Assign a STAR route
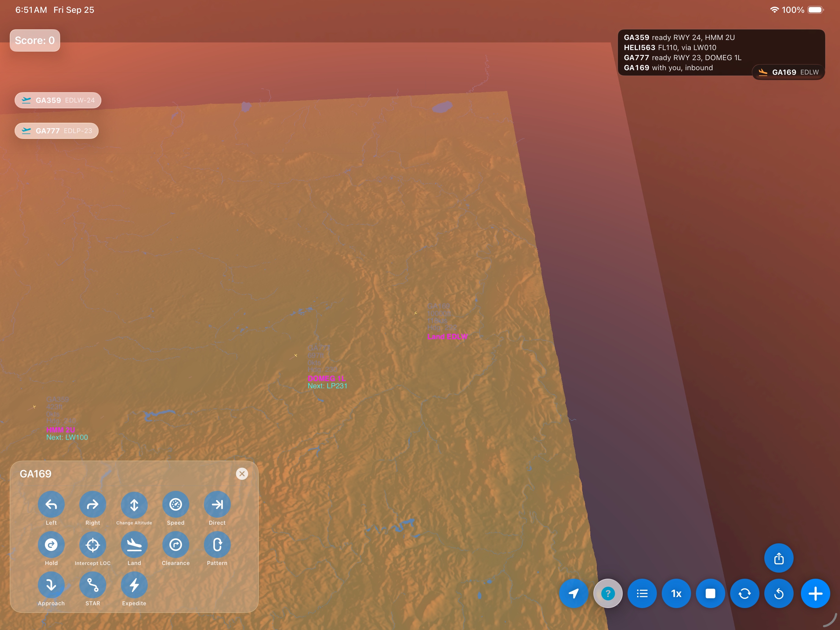The width and height of the screenshot is (840, 630). (93, 585)
